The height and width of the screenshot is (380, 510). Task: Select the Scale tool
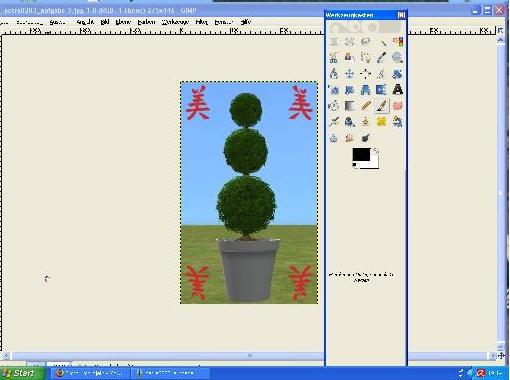tap(334, 90)
